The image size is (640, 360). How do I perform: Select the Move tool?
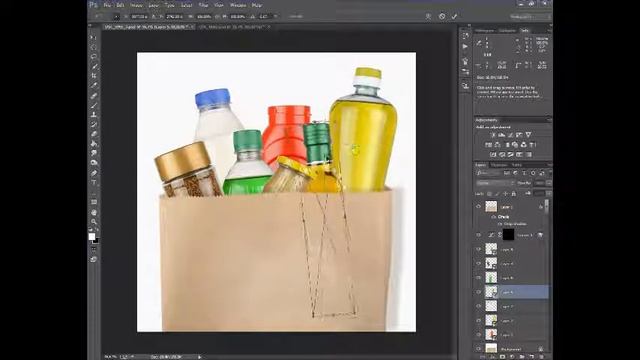point(94,37)
